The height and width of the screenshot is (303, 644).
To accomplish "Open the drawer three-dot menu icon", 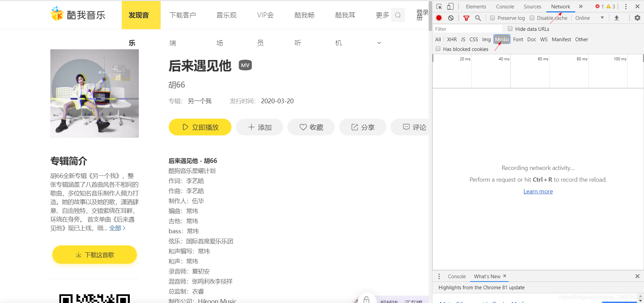I will [x=439, y=276].
